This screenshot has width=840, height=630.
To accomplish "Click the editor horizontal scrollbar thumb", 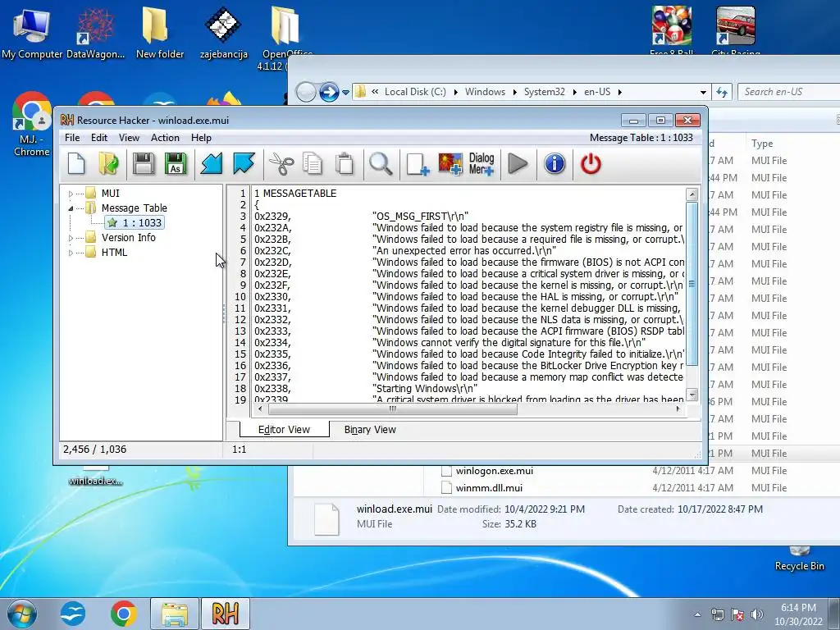I will (393, 409).
